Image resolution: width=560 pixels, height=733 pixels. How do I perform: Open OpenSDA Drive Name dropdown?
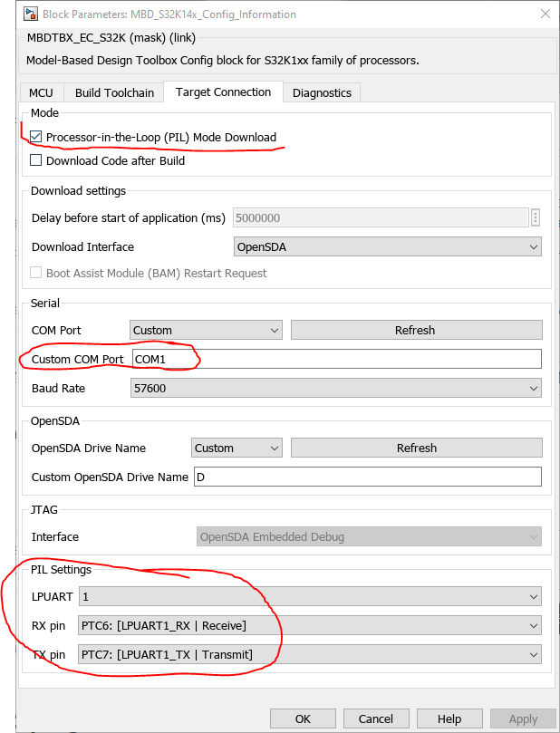237,448
